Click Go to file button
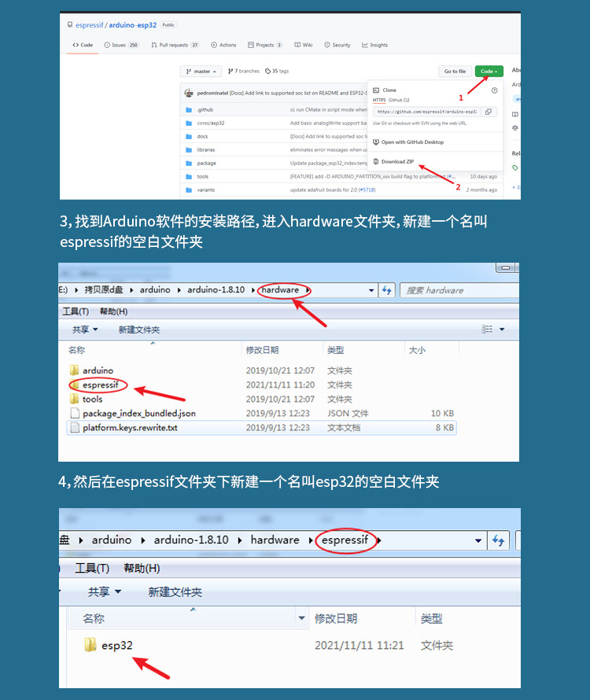 coord(455,71)
